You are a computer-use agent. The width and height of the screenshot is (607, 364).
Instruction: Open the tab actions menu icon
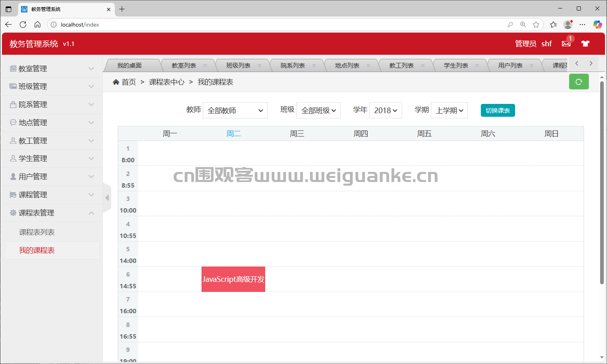(x=8, y=9)
